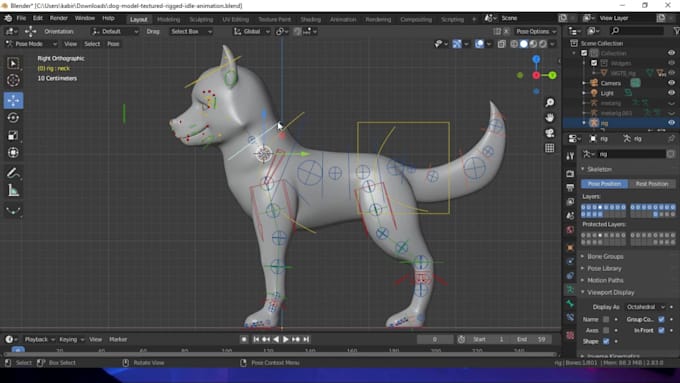Click green Y axis on navigation gizmo
This screenshot has height=383, width=680.
point(552,75)
